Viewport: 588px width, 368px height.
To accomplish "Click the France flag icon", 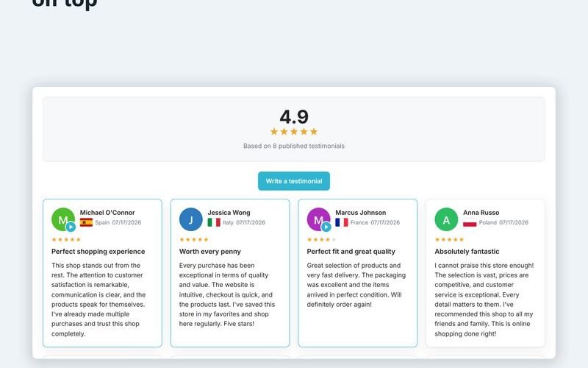I will [342, 222].
